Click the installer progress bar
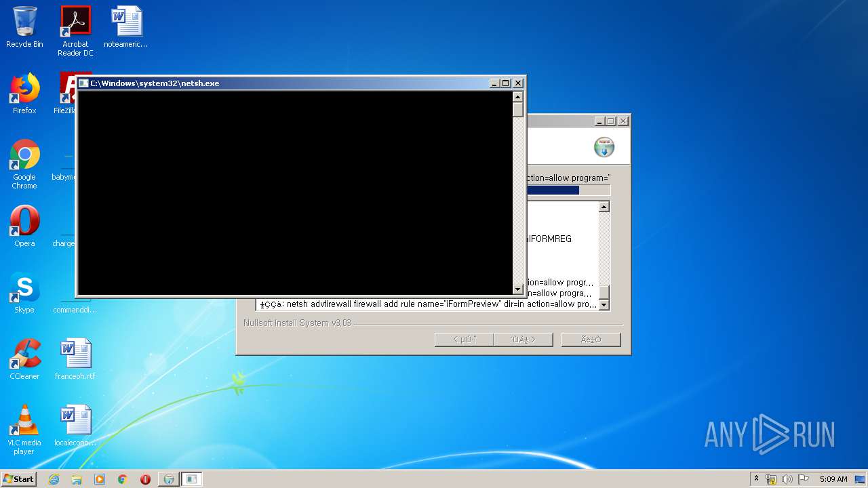868x488 pixels. coord(568,190)
